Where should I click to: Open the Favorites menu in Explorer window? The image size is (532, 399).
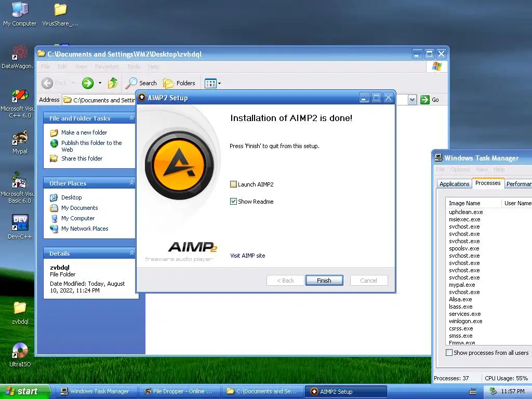point(107,66)
